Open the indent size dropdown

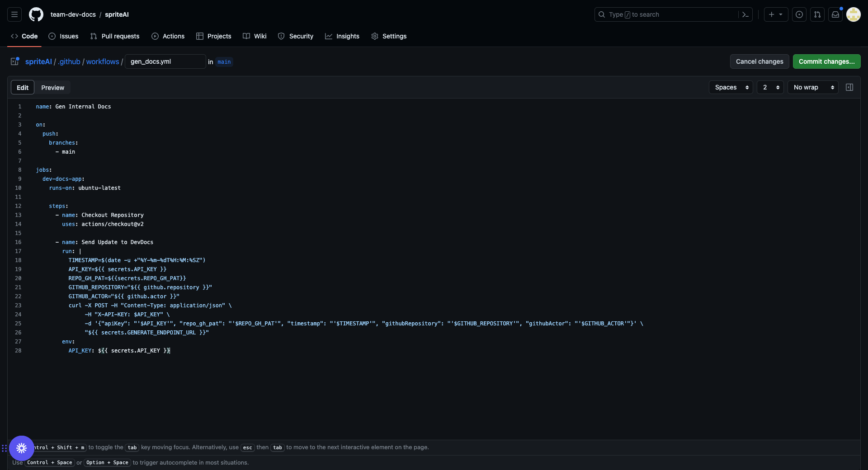pyautogui.click(x=770, y=87)
